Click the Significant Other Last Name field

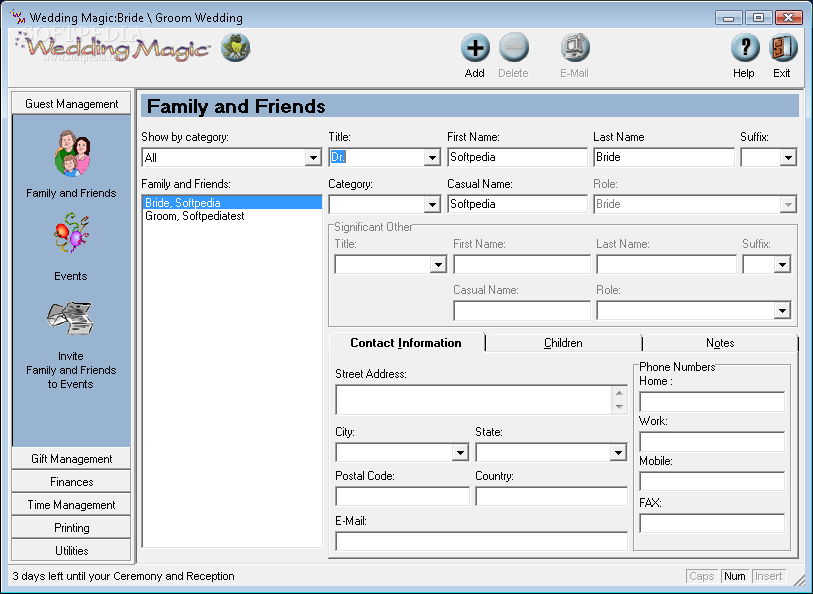tap(666, 265)
